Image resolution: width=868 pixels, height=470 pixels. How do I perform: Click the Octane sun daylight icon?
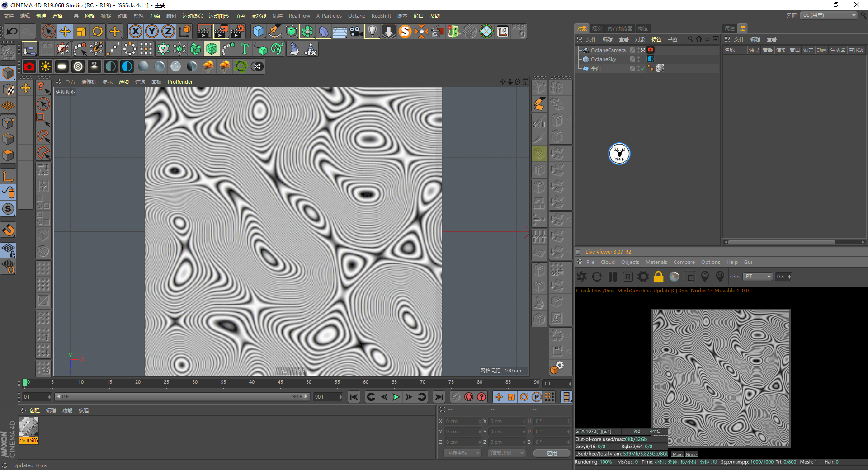tap(46, 67)
